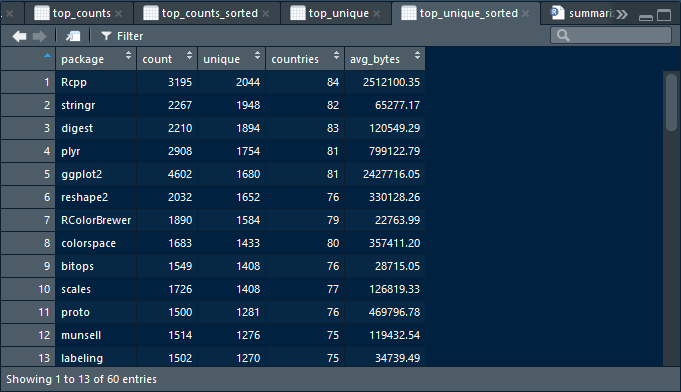The image size is (681, 392).
Task: Click avg_bytes value 22763.99
Action: (x=397, y=220)
